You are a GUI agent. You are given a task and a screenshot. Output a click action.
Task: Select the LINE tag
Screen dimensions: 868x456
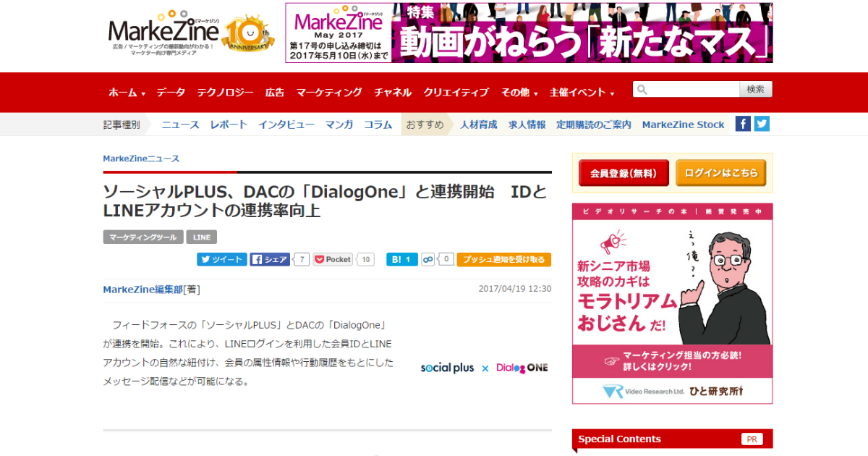(x=202, y=237)
